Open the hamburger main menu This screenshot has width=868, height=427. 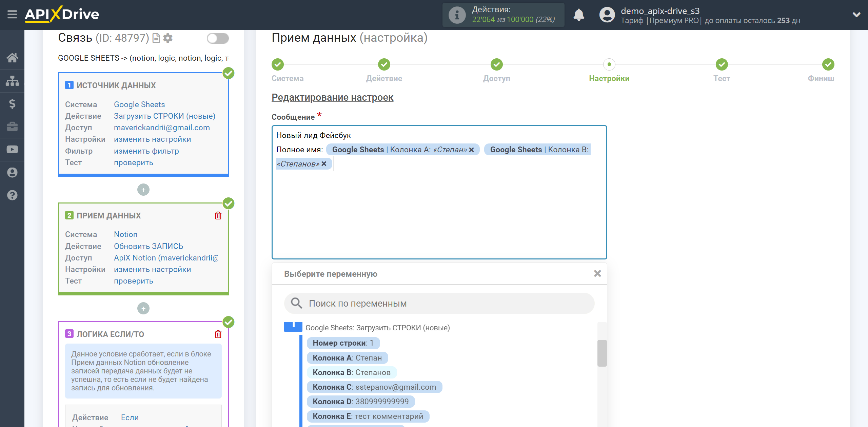(x=12, y=15)
